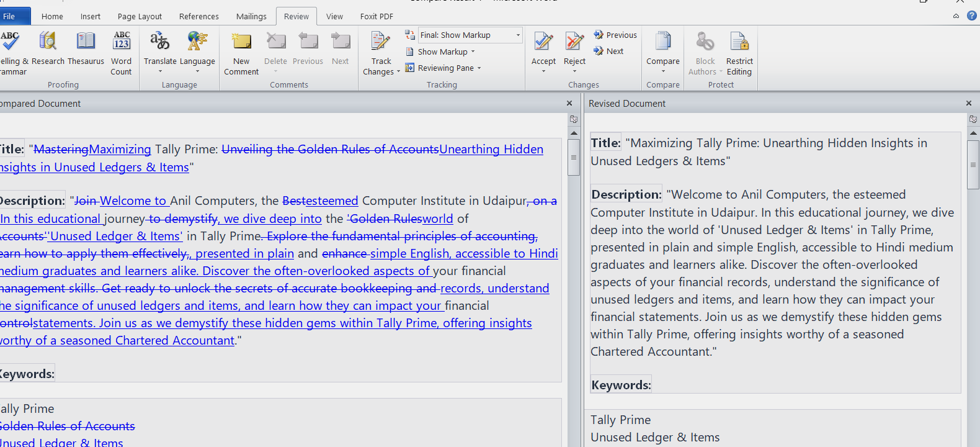Open the Restrict Editing pane
980x447 pixels.
tap(739, 43)
